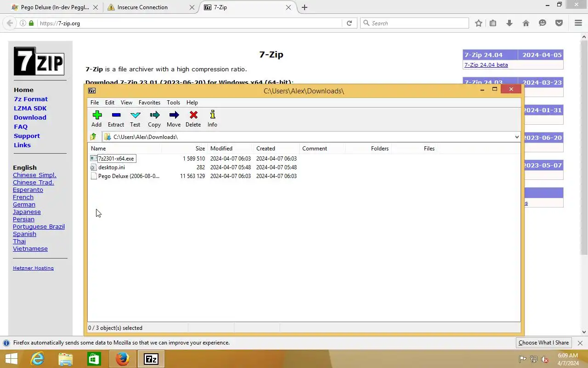Click the 7-Zip 24.04 beta link
The height and width of the screenshot is (368, 588).
[x=486, y=65]
